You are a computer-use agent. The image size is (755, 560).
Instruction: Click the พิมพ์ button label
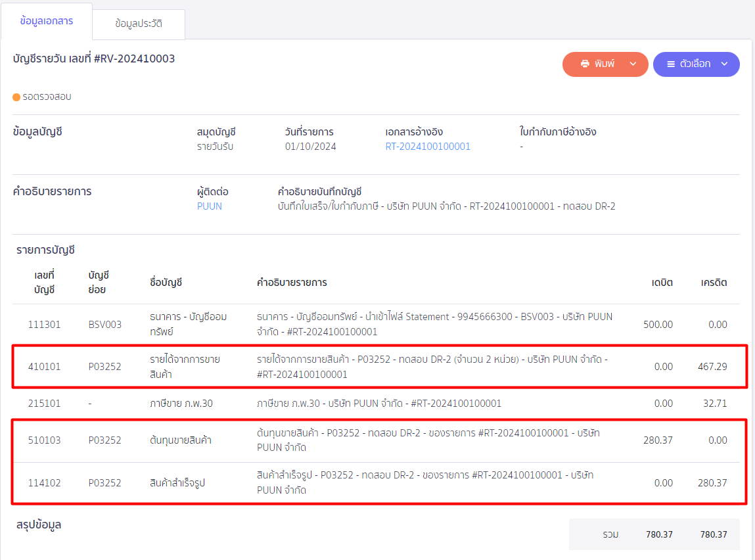[605, 64]
